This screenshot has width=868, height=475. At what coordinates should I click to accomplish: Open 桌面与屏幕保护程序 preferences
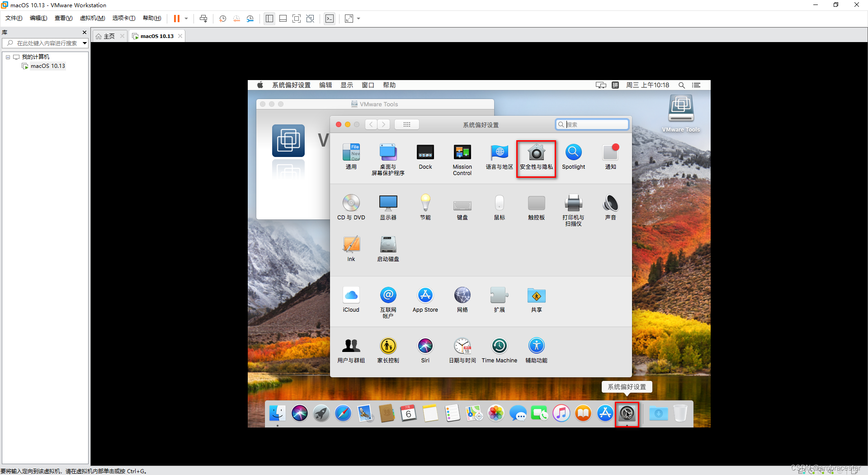(388, 160)
